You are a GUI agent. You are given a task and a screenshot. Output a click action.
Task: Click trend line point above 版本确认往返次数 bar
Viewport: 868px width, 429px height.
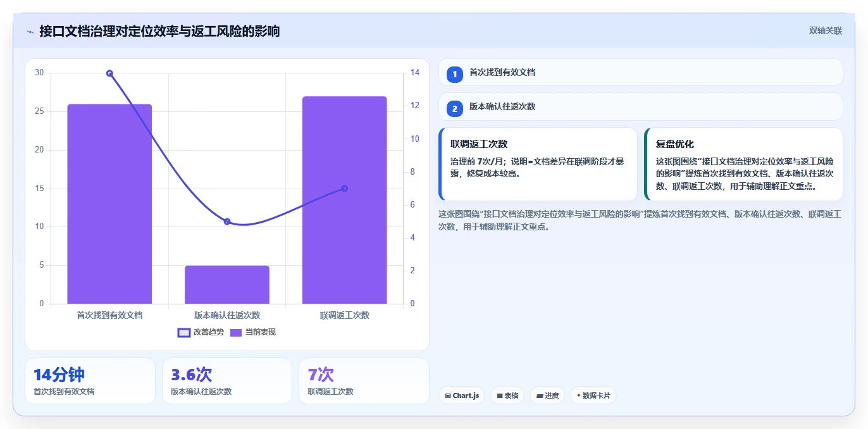[227, 221]
